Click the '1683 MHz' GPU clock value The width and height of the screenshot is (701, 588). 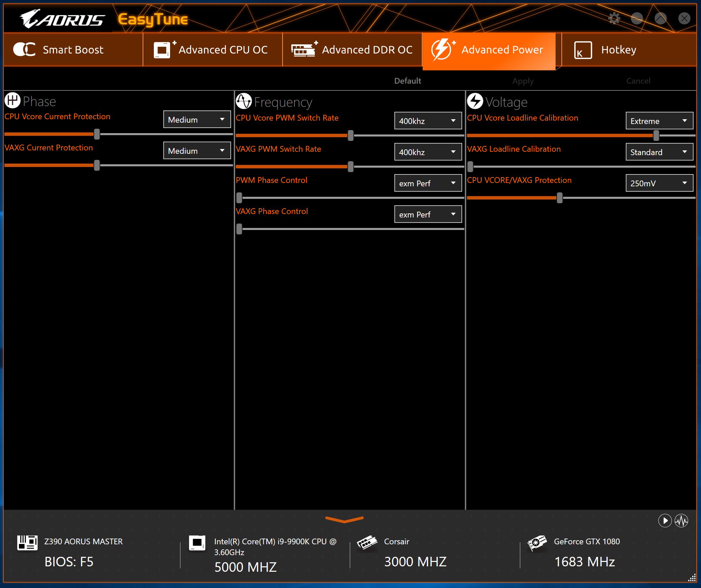(585, 562)
